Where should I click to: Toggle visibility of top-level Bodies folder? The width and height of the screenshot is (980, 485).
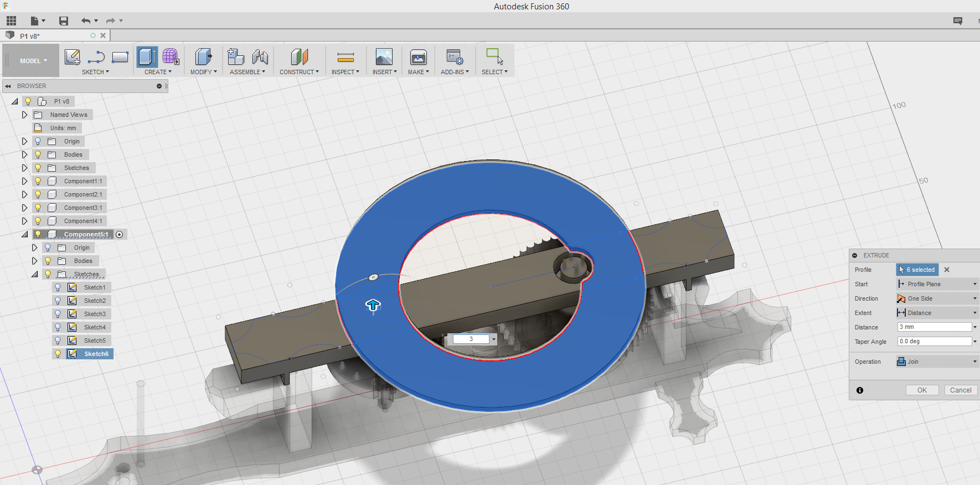(38, 154)
